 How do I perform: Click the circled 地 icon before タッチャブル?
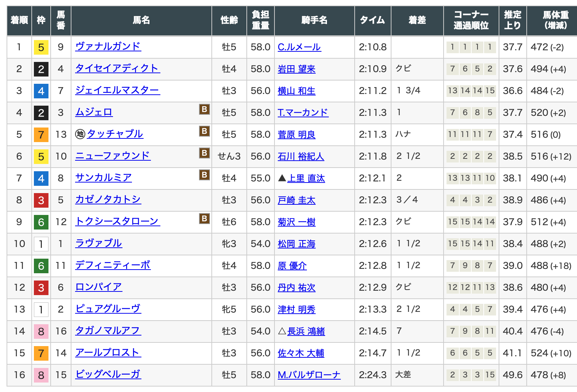point(80,134)
